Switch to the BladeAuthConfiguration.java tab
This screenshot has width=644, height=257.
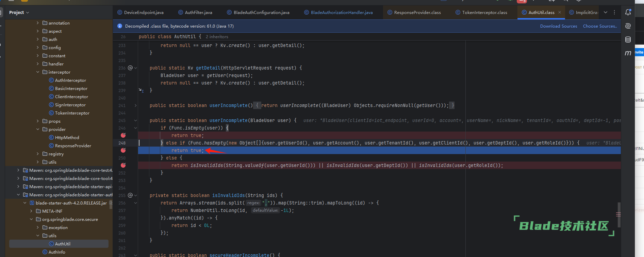(258, 12)
